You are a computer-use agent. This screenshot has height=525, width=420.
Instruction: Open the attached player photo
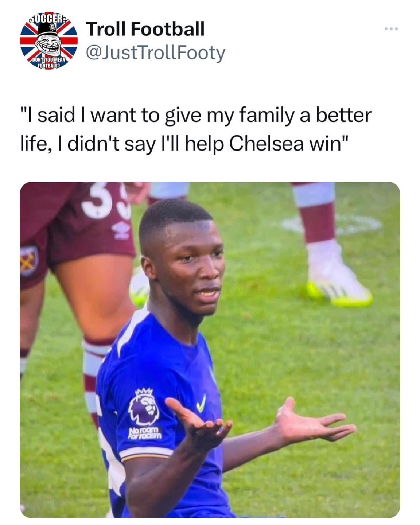tap(210, 350)
